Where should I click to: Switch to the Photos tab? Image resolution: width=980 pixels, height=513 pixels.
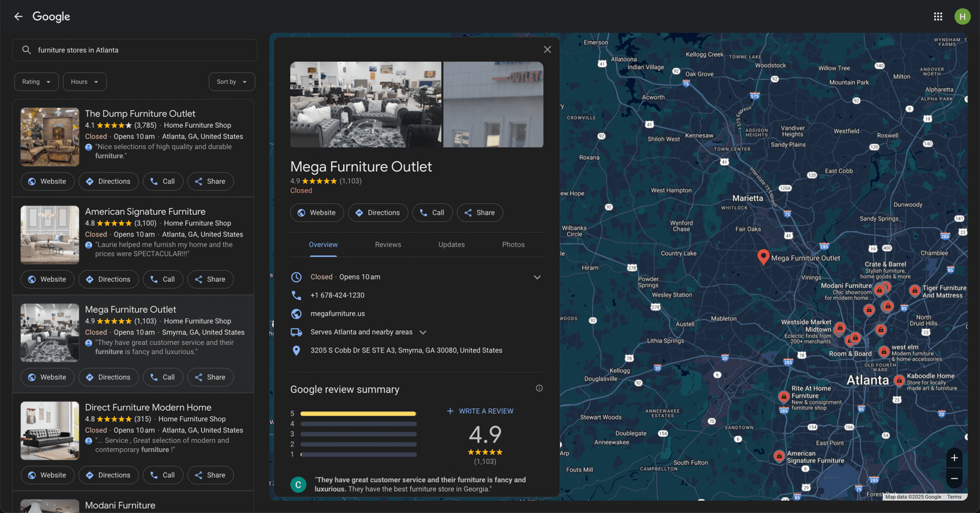[x=513, y=245]
